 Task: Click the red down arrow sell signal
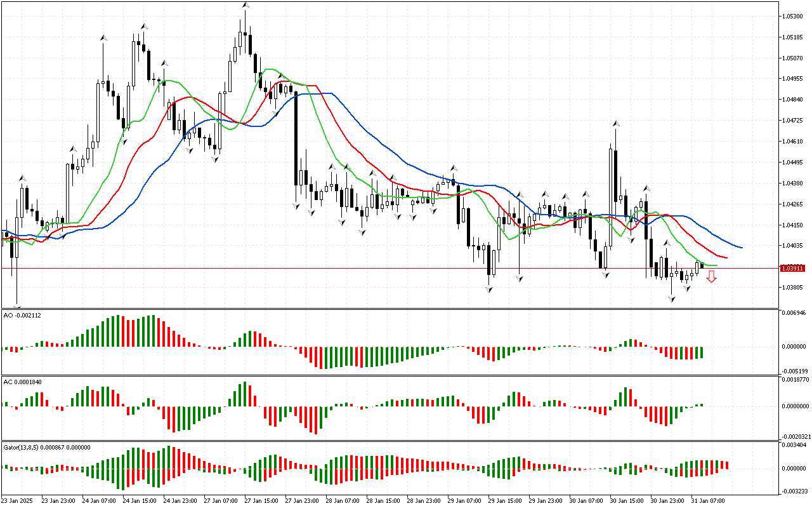coord(712,276)
